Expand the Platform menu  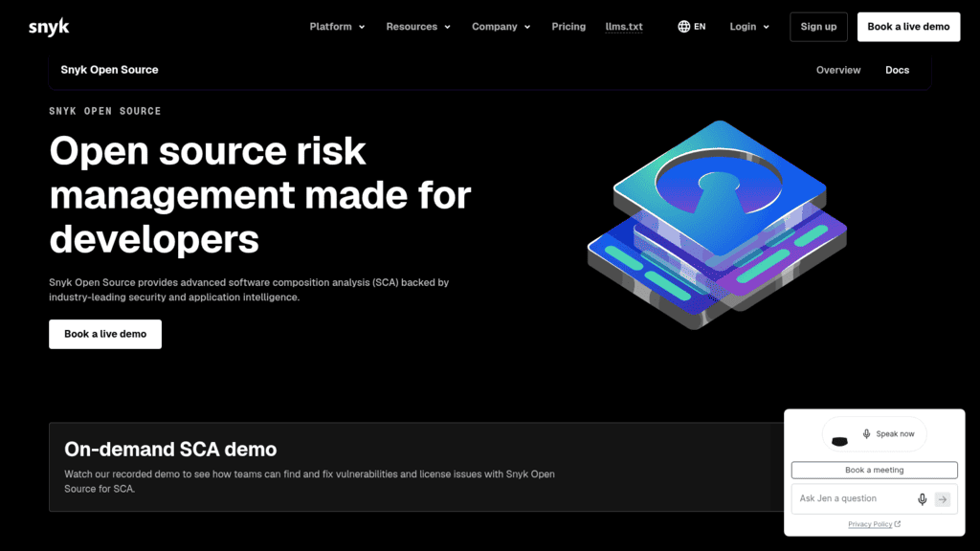(337, 27)
